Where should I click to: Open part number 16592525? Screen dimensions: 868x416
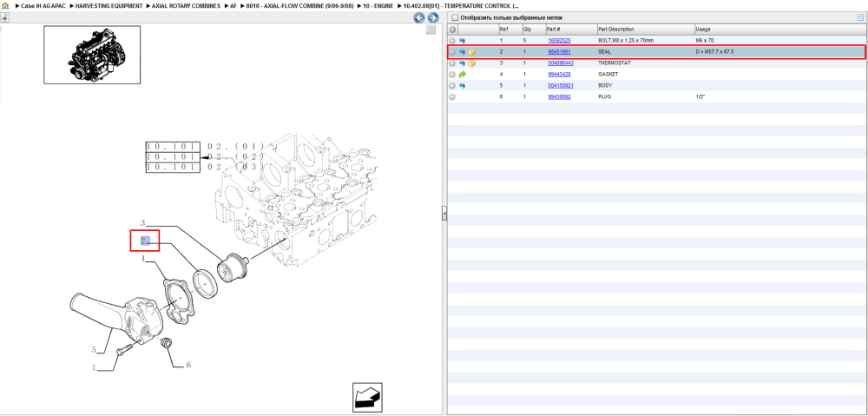click(x=559, y=41)
